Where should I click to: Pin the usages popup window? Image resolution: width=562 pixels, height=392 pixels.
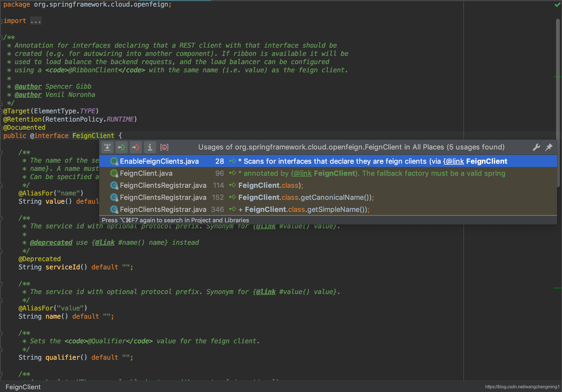coord(549,147)
